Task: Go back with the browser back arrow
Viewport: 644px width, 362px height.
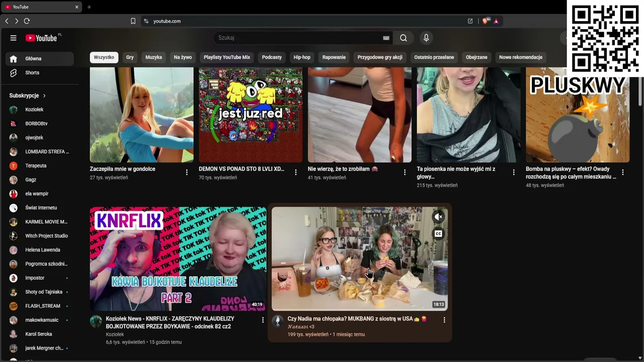Action: (7, 21)
